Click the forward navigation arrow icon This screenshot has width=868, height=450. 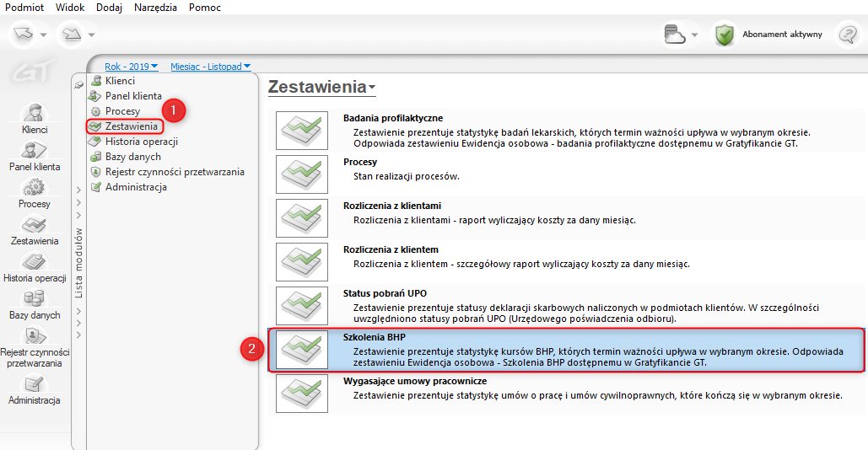coord(72,35)
